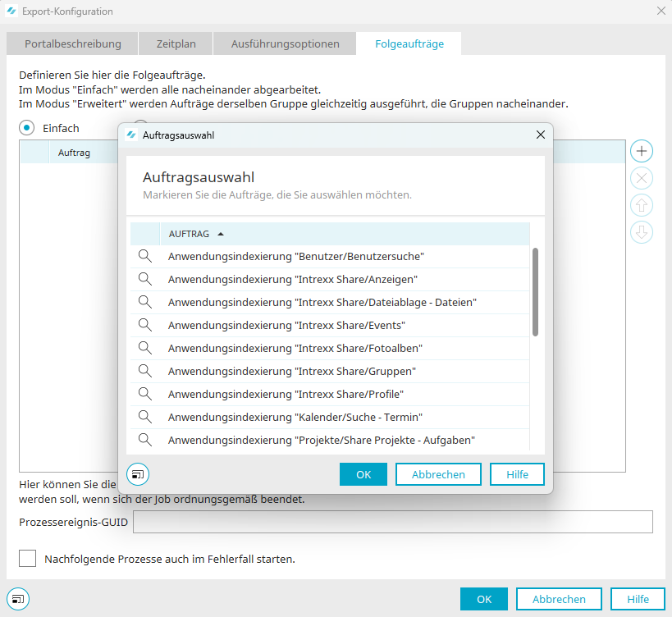The width and height of the screenshot is (672, 617).
Task: Select the Einfach radio button
Action: 28,128
